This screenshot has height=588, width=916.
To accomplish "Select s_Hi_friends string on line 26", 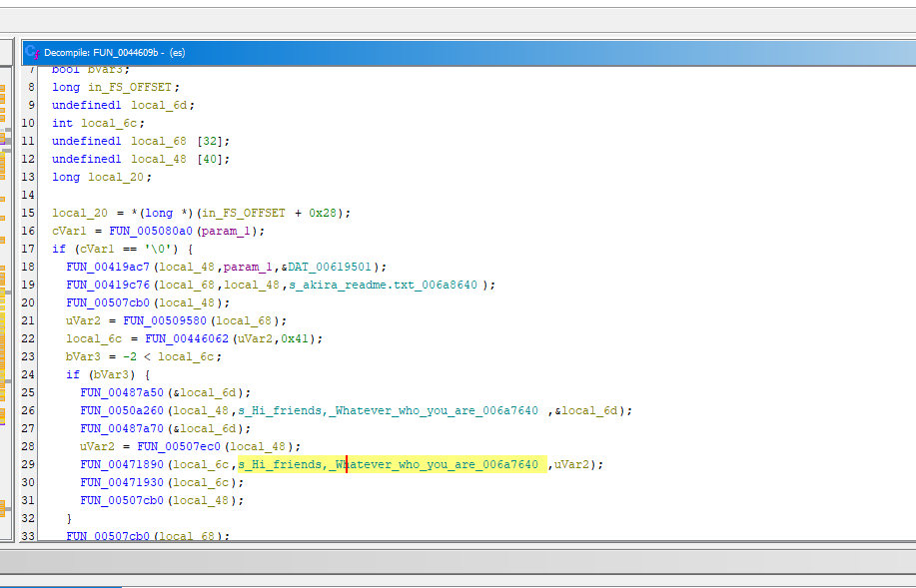I will pos(388,411).
